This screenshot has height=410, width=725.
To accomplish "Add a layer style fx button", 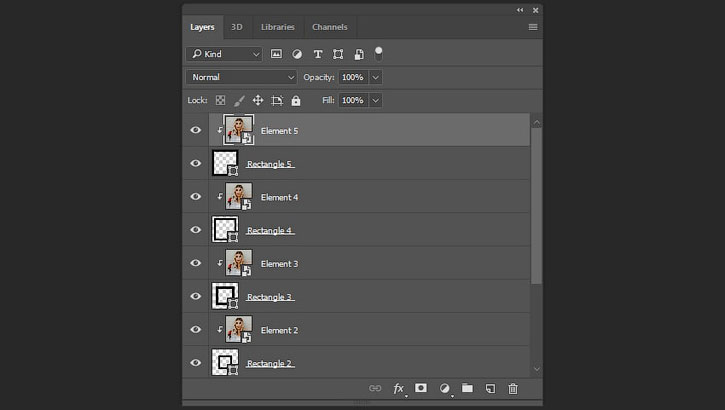I will 399,388.
